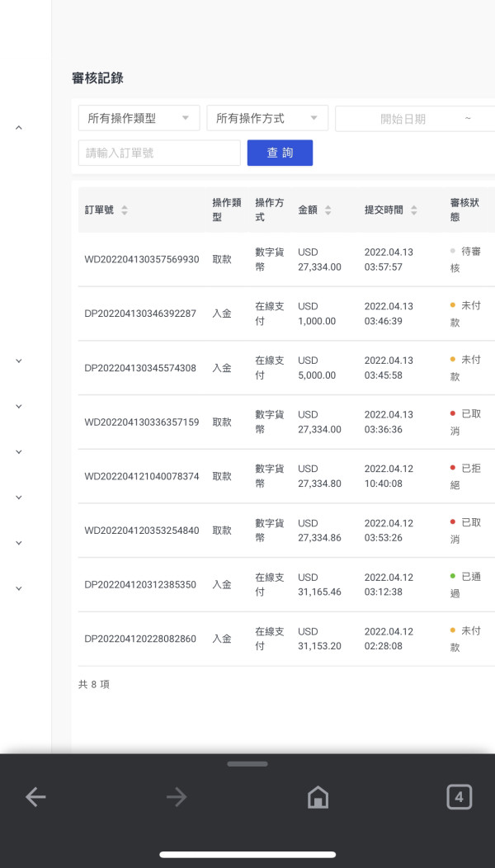Image resolution: width=495 pixels, height=868 pixels.
Task: Click 已通過 status on approved deposit
Action: click(470, 584)
